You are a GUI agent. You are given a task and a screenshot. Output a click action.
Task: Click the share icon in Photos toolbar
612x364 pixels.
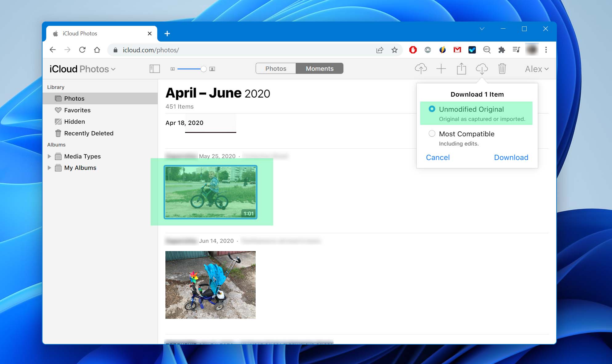[461, 69]
